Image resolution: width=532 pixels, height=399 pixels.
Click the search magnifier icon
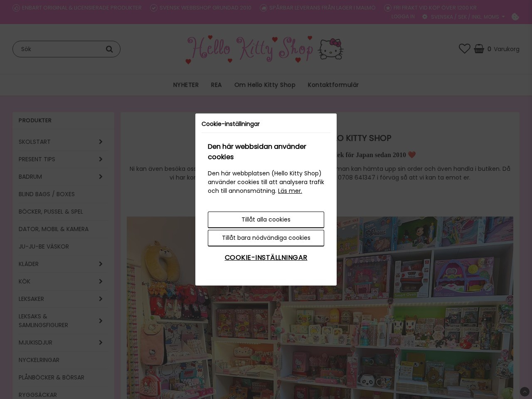click(x=109, y=49)
